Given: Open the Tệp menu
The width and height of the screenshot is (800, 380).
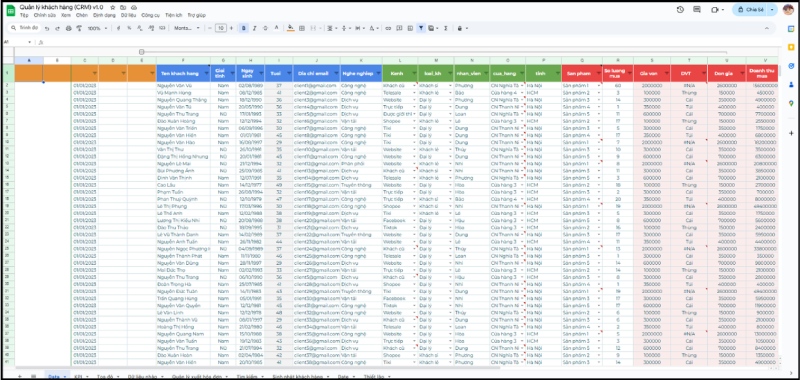Looking at the screenshot, I should [x=24, y=16].
